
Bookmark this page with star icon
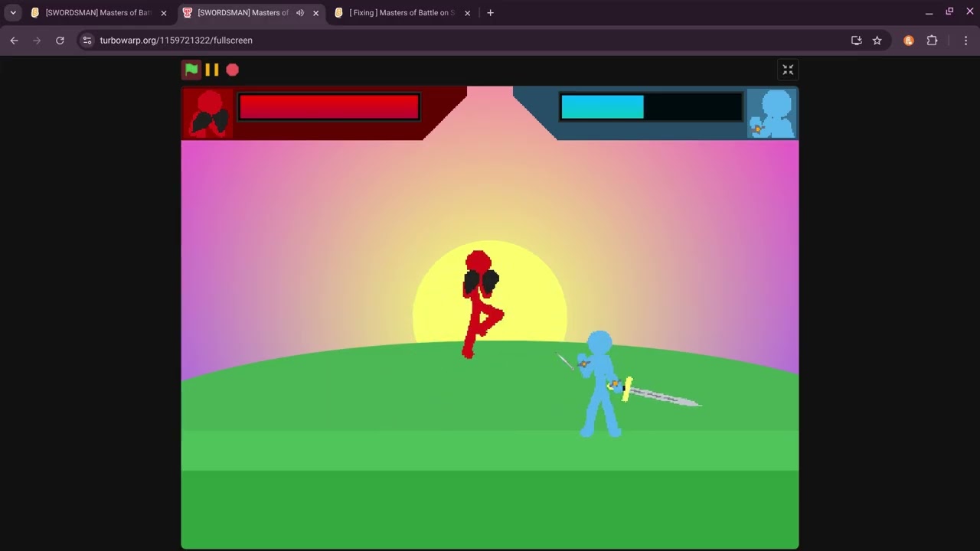click(x=877, y=41)
